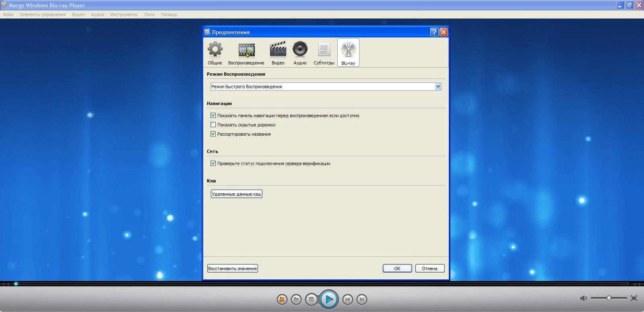644x312 pixels.
Task: Adjust the volume slider handle
Action: pyautogui.click(x=609, y=298)
